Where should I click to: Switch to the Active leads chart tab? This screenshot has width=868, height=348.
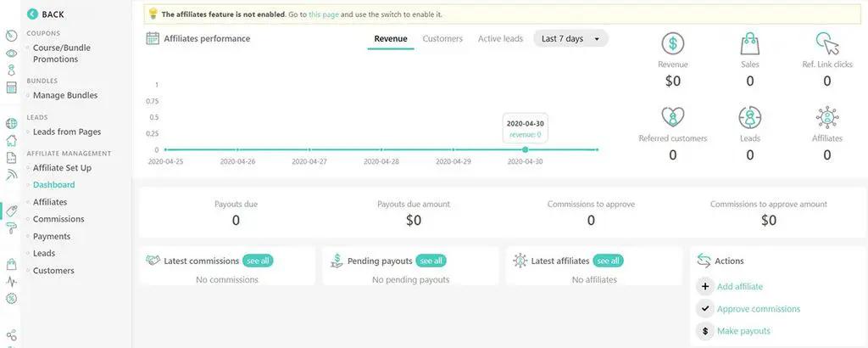(500, 39)
